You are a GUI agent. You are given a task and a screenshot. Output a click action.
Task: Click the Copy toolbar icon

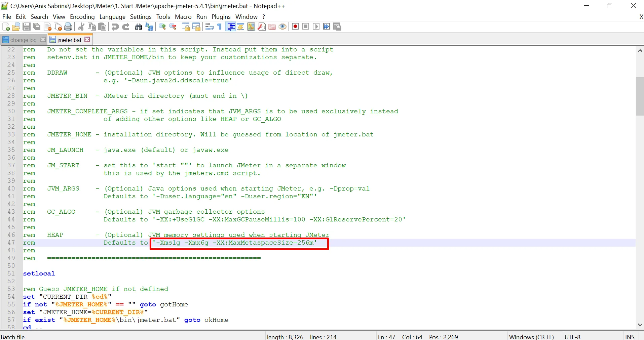(91, 27)
